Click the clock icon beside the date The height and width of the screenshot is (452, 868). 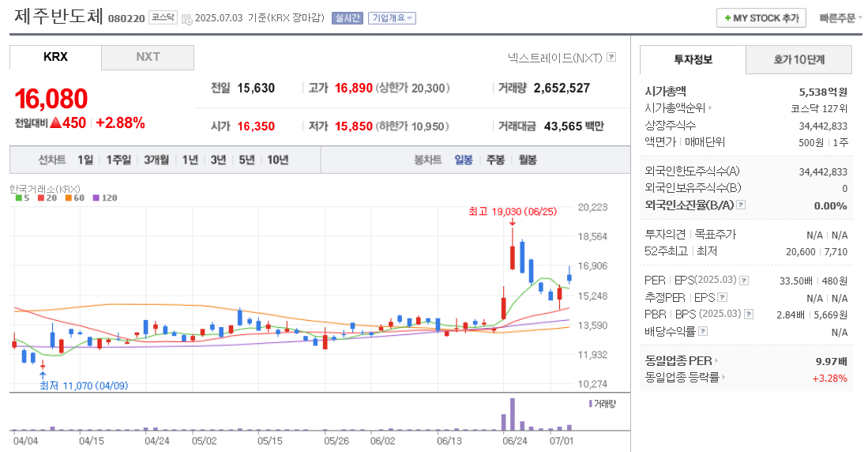coord(186,19)
